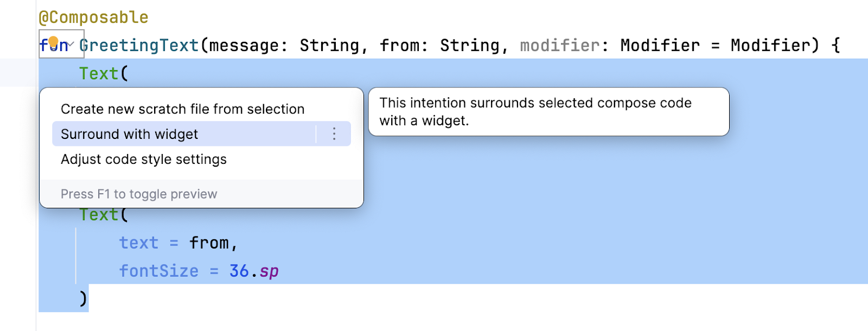Click the sp unit after 36

pos(269,271)
